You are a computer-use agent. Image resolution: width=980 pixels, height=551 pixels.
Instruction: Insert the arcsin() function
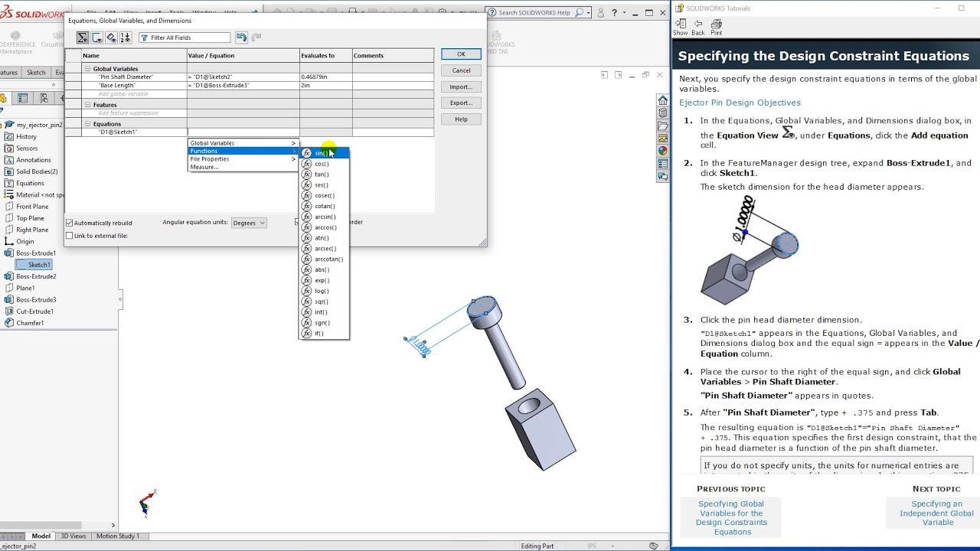(x=324, y=217)
